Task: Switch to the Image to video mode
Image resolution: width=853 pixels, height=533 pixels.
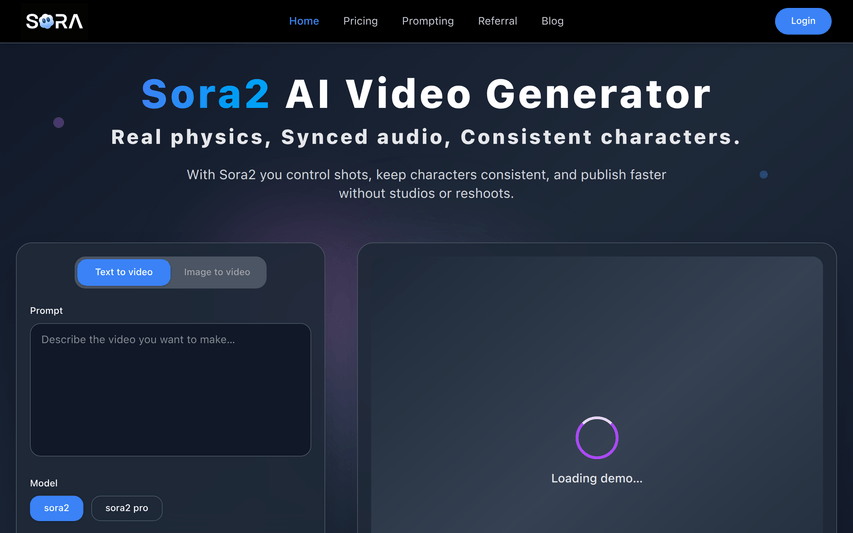Action: click(x=217, y=272)
